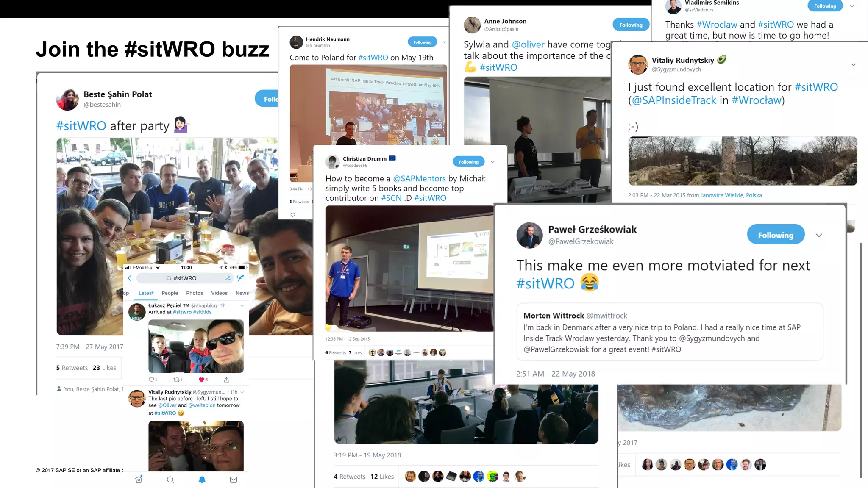Toggle Following button for Hendrik Neumann

(x=422, y=42)
